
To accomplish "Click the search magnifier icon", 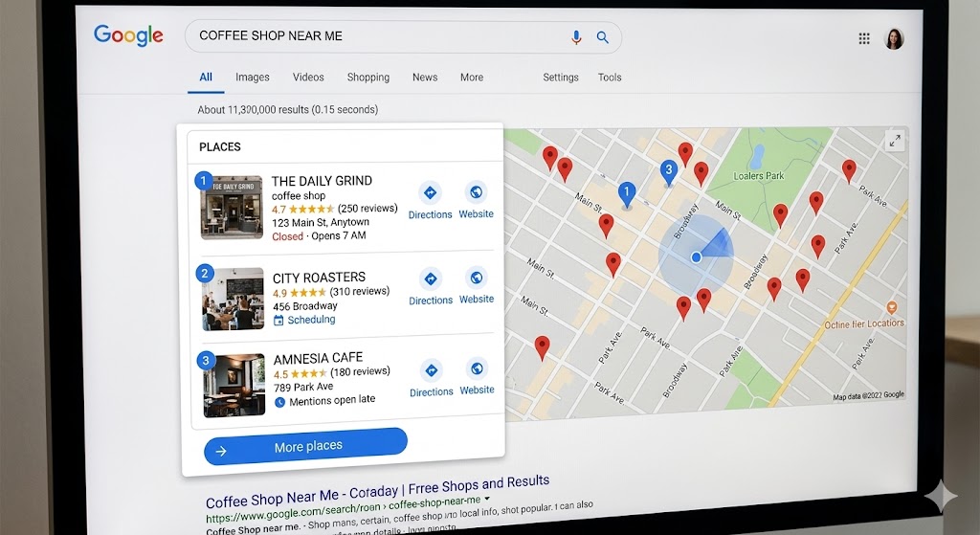I will click(x=603, y=37).
